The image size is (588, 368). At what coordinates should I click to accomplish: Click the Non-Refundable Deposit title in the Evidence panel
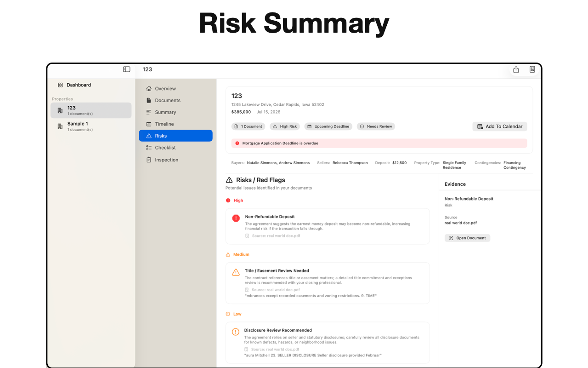[x=469, y=199]
